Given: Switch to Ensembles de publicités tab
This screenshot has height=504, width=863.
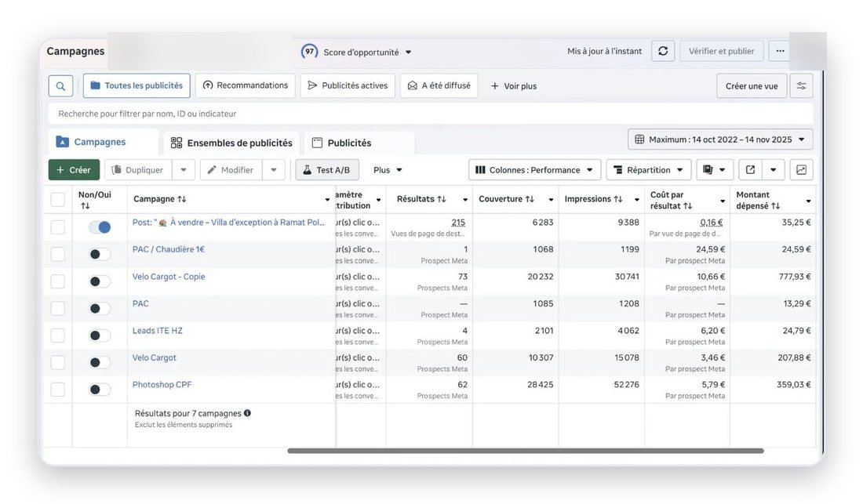Looking at the screenshot, I should click(231, 143).
